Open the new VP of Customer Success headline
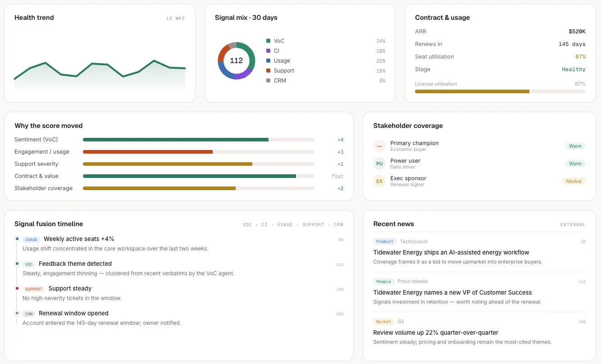Viewport: 601px width, 364px height. coord(452,292)
